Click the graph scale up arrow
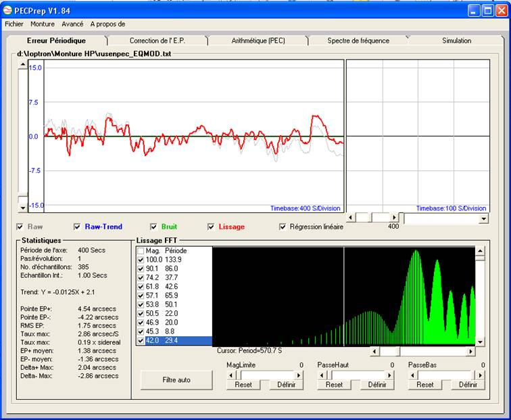Screen dimensions: 511x420 [x=22, y=64]
